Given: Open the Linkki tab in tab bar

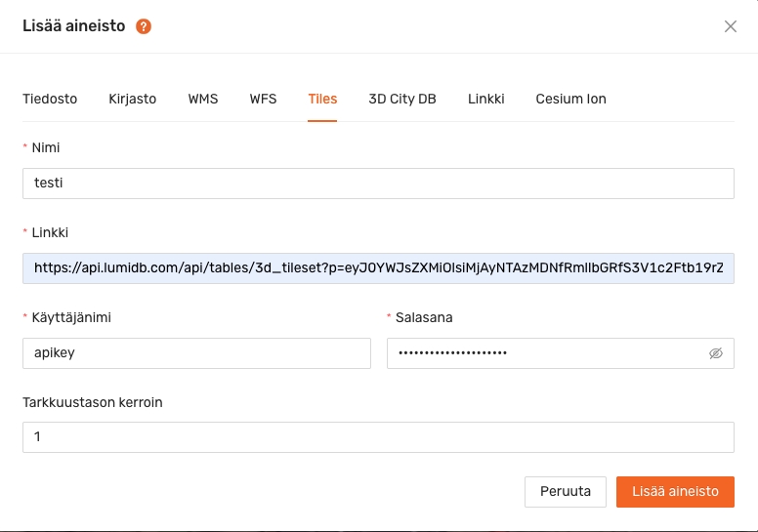Looking at the screenshot, I should (x=486, y=99).
